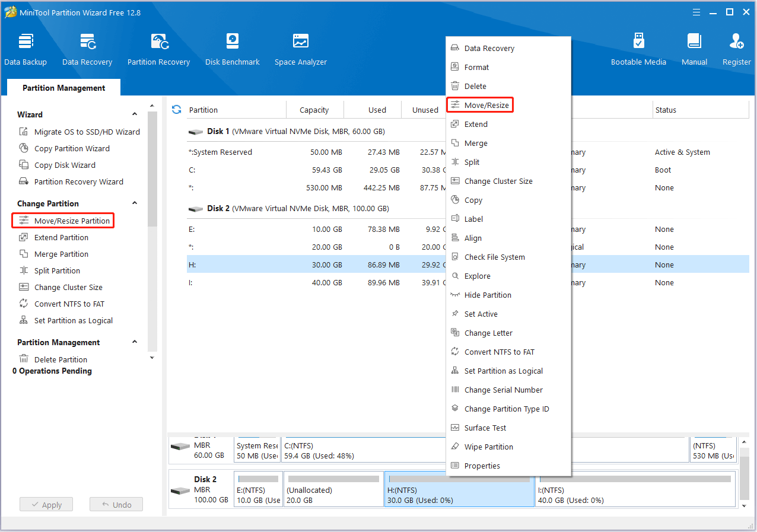Switch to the Partition Management tab

point(64,88)
